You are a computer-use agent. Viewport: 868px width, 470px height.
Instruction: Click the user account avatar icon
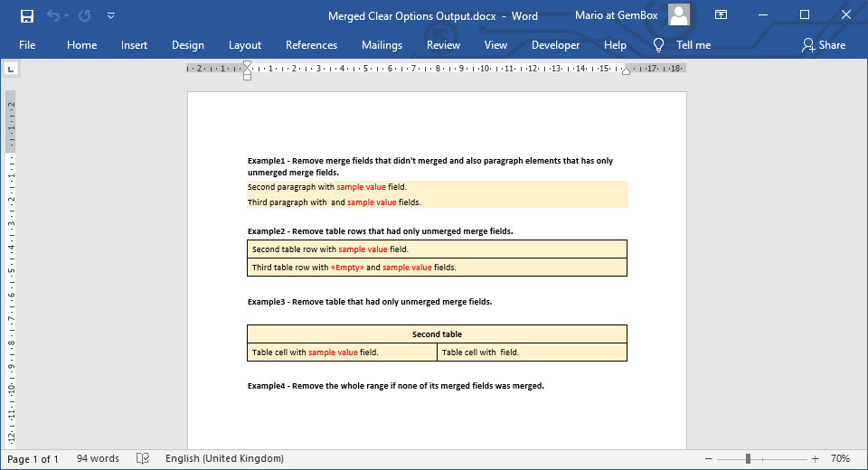pos(679,15)
